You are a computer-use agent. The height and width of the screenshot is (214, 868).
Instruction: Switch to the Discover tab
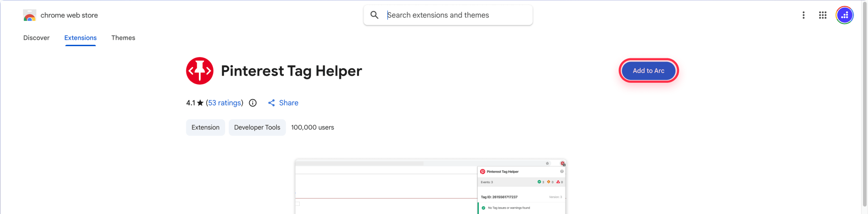coord(37,38)
